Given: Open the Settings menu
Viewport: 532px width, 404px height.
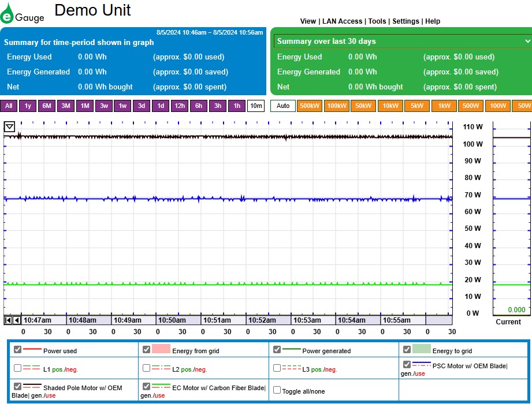Looking at the screenshot, I should click(x=405, y=21).
